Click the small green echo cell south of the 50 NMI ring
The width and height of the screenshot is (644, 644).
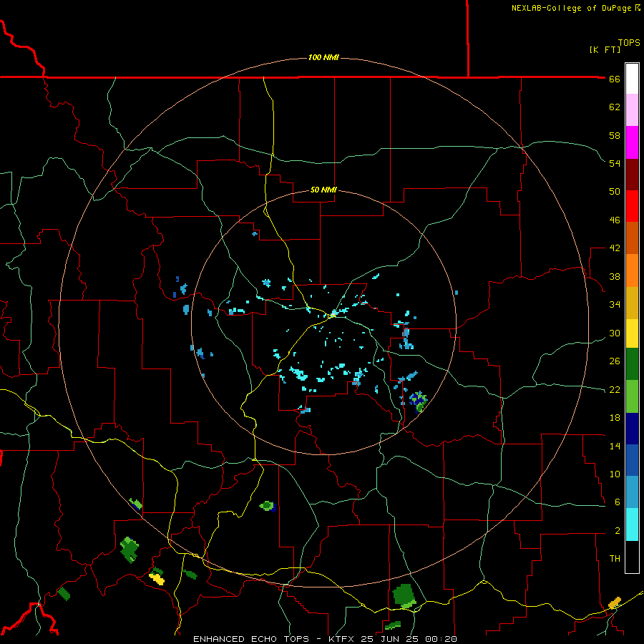click(268, 506)
